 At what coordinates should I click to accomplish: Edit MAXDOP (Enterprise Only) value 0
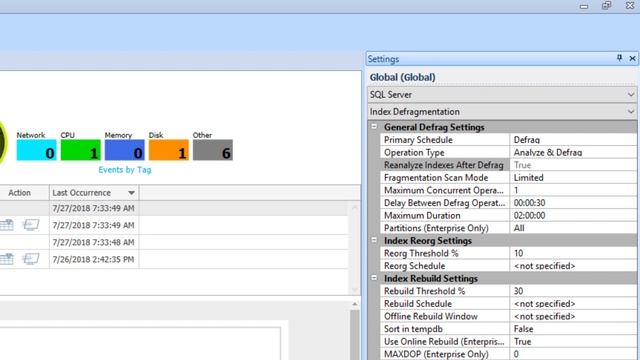(573, 354)
